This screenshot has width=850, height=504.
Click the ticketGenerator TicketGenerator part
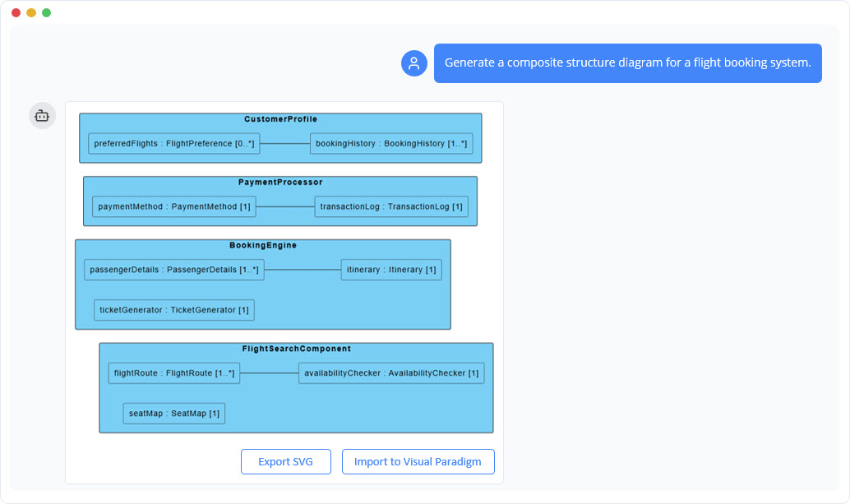(x=173, y=310)
